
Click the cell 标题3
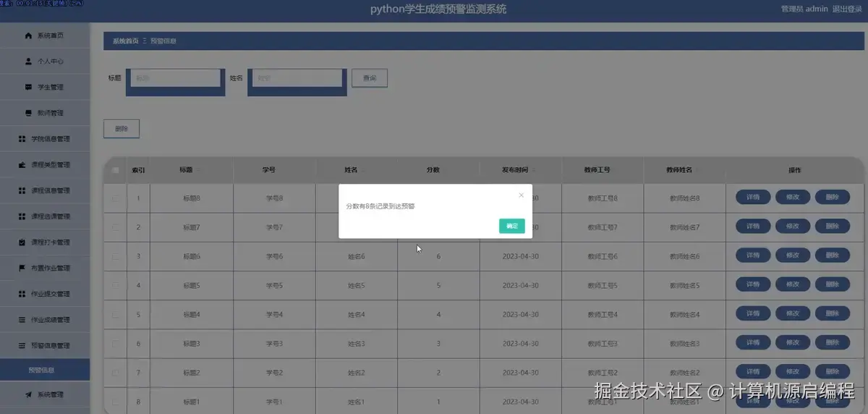pos(192,343)
